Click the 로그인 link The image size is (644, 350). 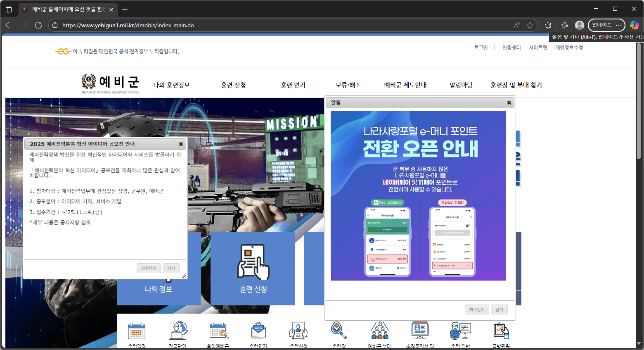click(x=481, y=48)
